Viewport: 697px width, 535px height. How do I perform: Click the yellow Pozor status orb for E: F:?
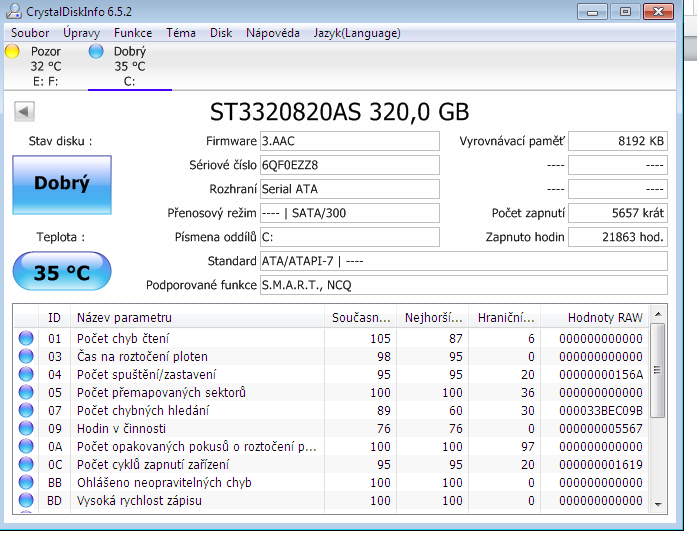point(12,51)
